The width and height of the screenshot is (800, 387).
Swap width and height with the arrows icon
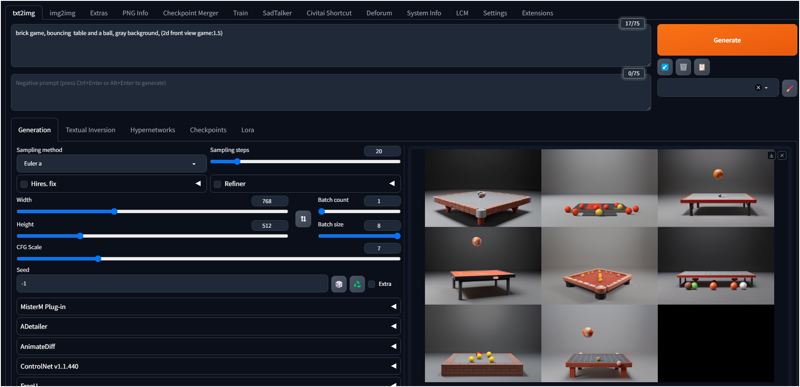click(x=303, y=219)
